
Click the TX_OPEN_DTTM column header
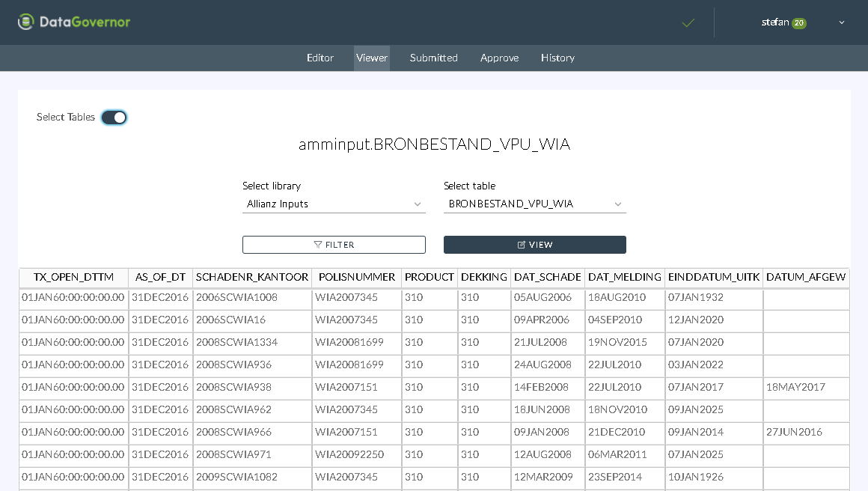click(73, 278)
